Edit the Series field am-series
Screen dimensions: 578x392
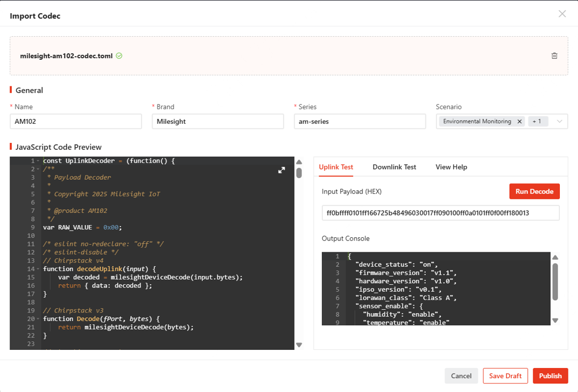tap(360, 121)
